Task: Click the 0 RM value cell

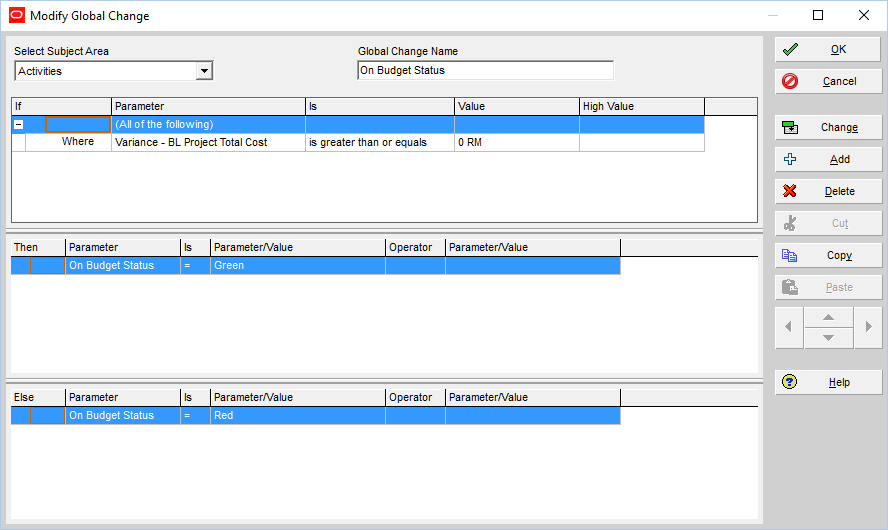Action: click(x=516, y=143)
